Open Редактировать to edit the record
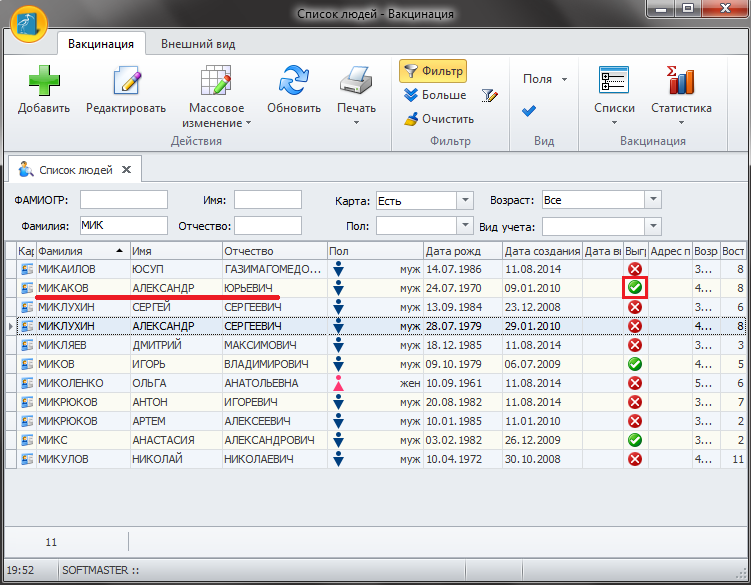751x585 pixels. (x=125, y=82)
